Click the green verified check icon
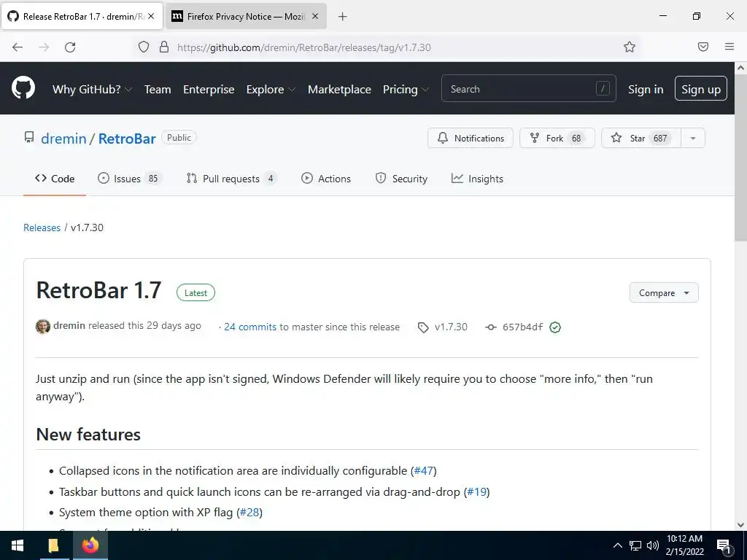The height and width of the screenshot is (560, 747). tap(555, 327)
